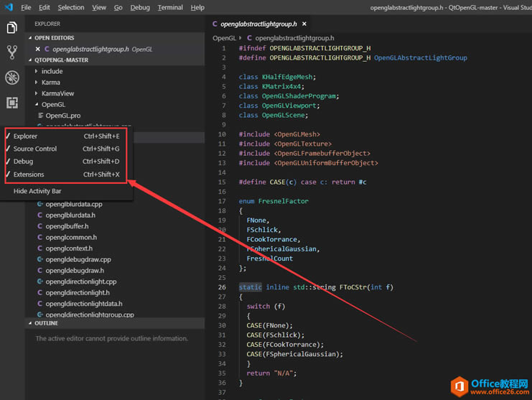Click file icon of openglblurdata.h

(x=40, y=215)
